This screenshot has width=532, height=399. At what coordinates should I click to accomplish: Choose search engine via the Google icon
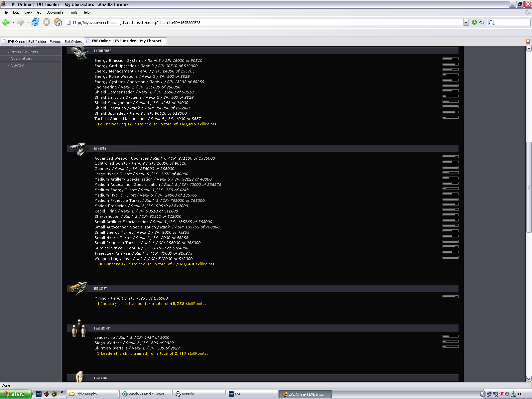[x=491, y=22]
